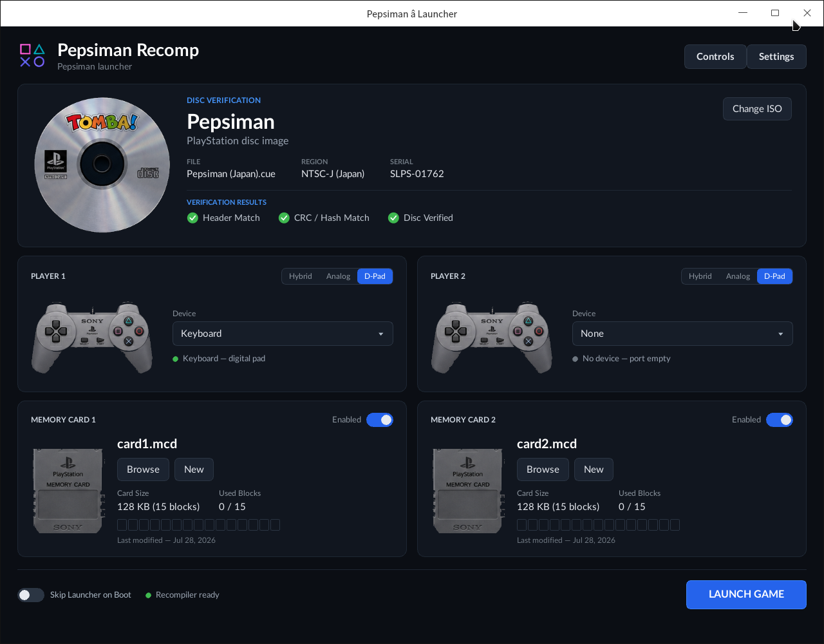Click the Header Match green checkmark icon
Viewport: 824px width, 644px height.
pyautogui.click(x=192, y=218)
